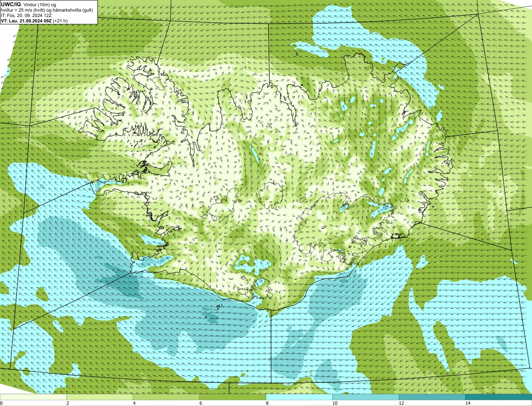
Task: Click the legend scale label "10"
Action: [x=335, y=403]
